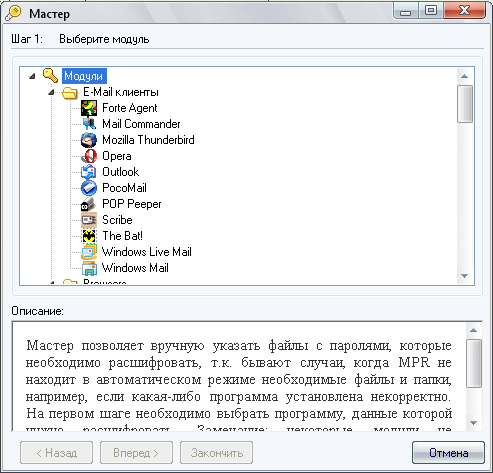Click the Вперед button
Screen dimensions: 493x473
tap(136, 453)
